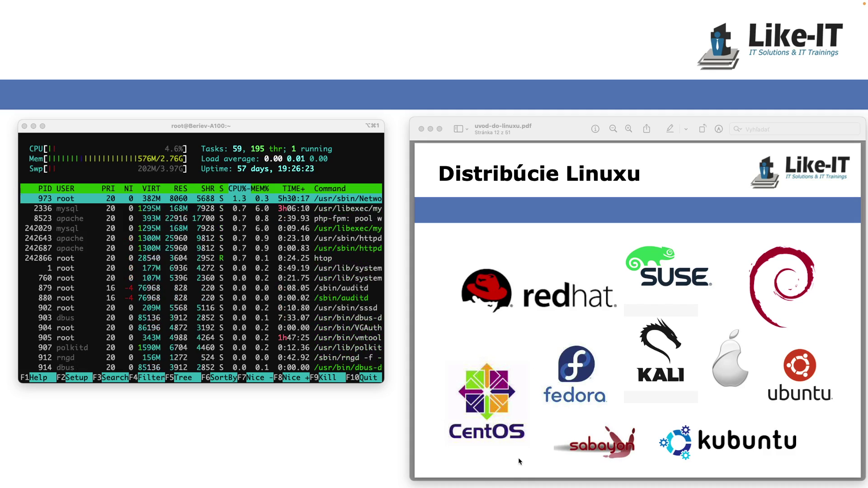Open search options magnifier dropdown
This screenshot has width=868, height=488.
click(x=738, y=129)
